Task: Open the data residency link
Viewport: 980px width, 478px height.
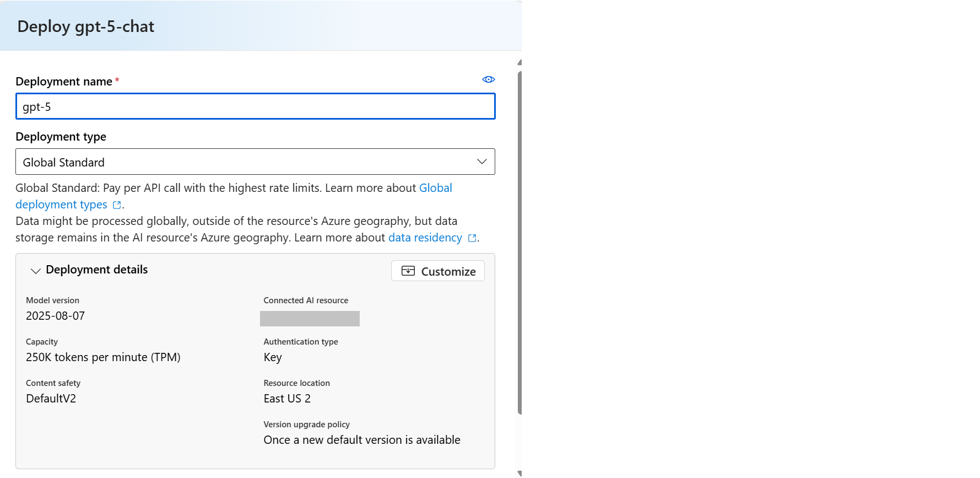Action: point(425,238)
